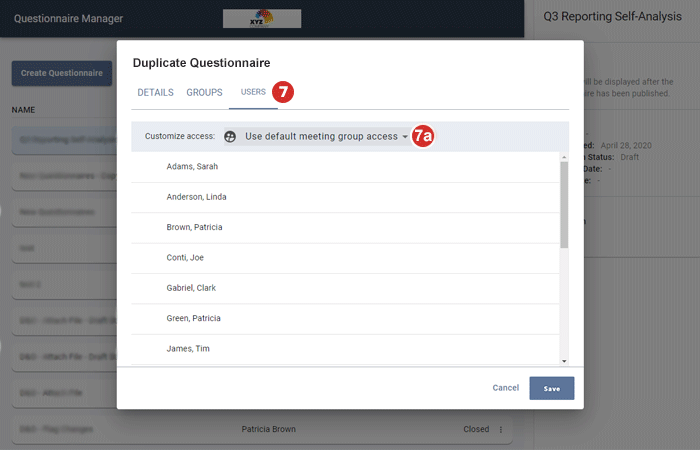700x450 pixels.
Task: Click the user list scrollbar down arrow
Action: pos(564,360)
